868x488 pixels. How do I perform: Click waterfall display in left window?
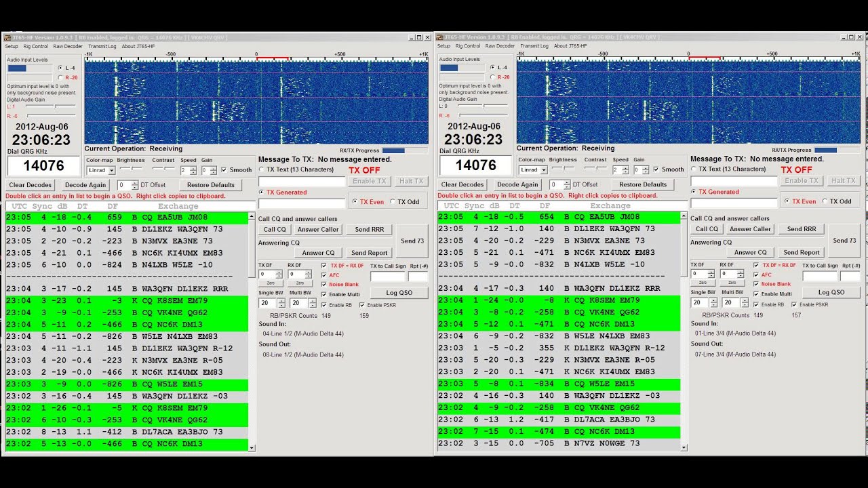point(256,102)
